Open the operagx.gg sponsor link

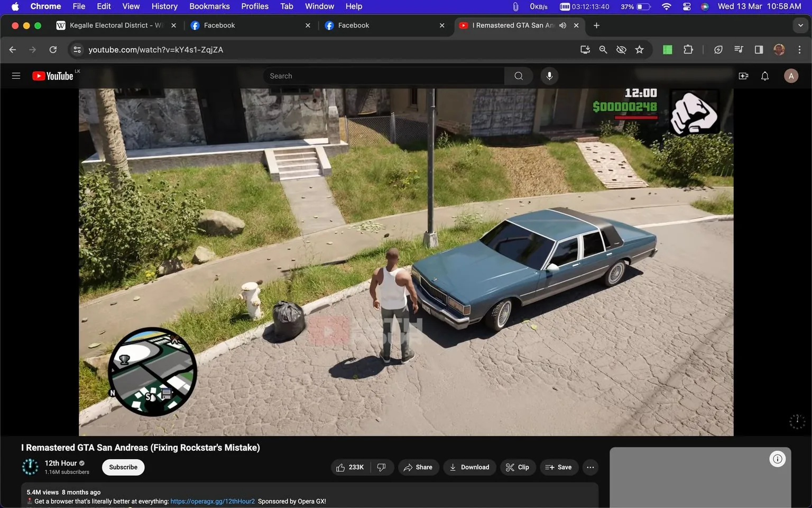[x=211, y=501]
